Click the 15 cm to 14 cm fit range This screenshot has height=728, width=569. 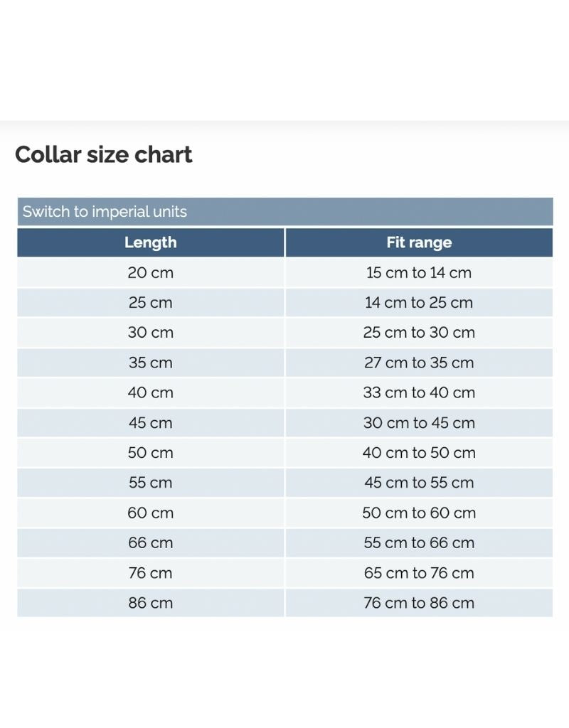click(x=419, y=272)
